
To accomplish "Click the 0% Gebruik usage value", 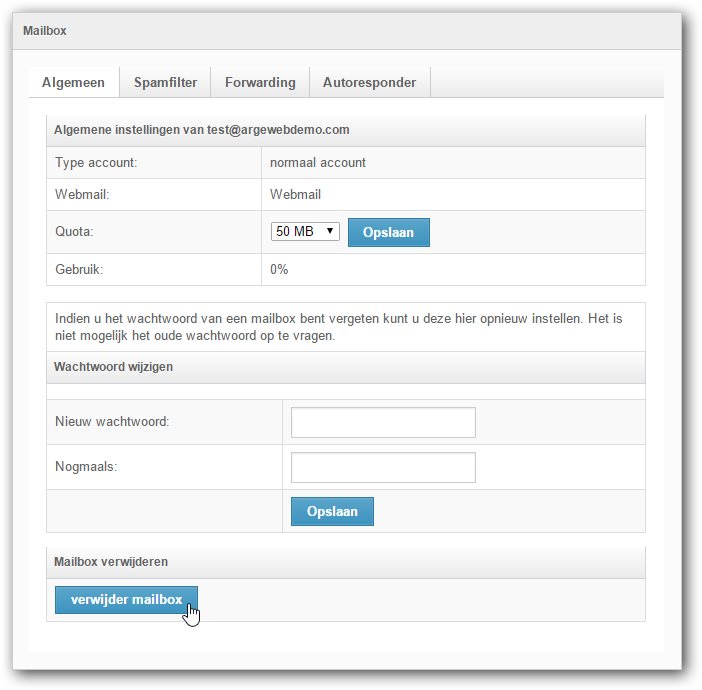I will 279,270.
